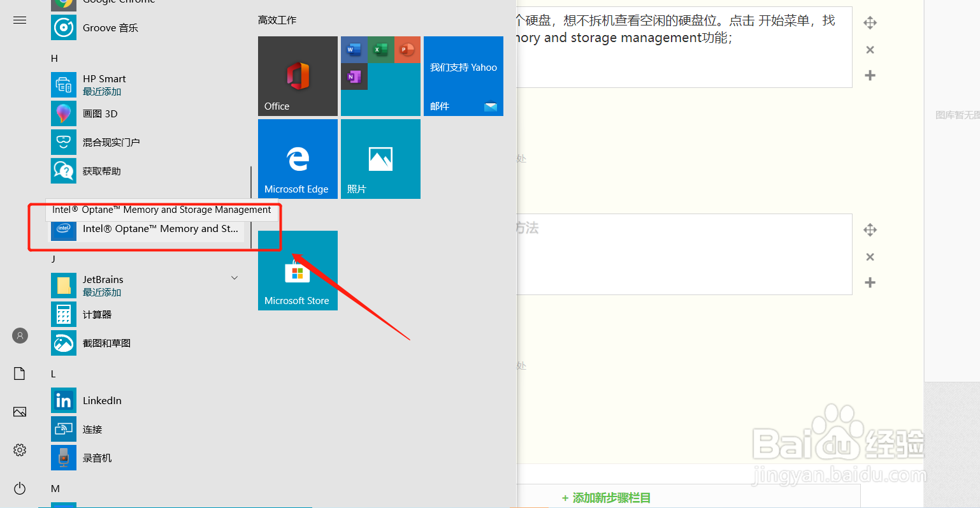Screen dimensions: 980x508
Task: Click the user account icon in Start sidebar
Action: pyautogui.click(x=20, y=335)
